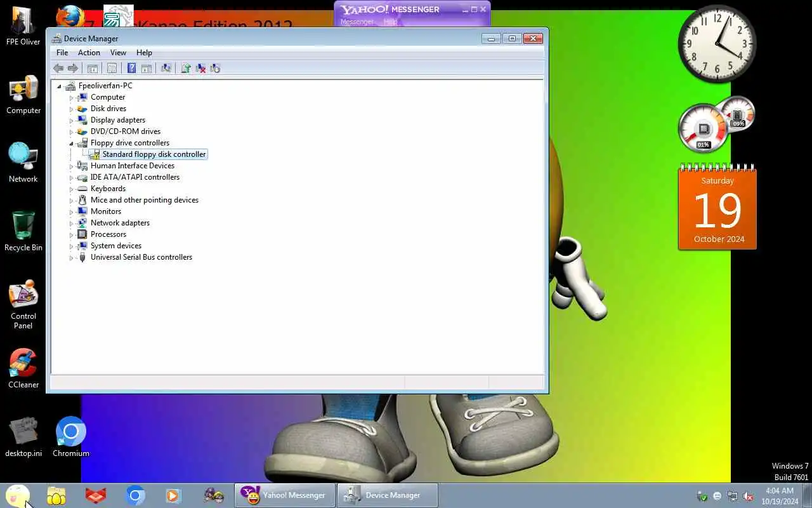Select the Recycle Bin desktop icon
Screen dimensions: 812x508
click(x=23, y=232)
